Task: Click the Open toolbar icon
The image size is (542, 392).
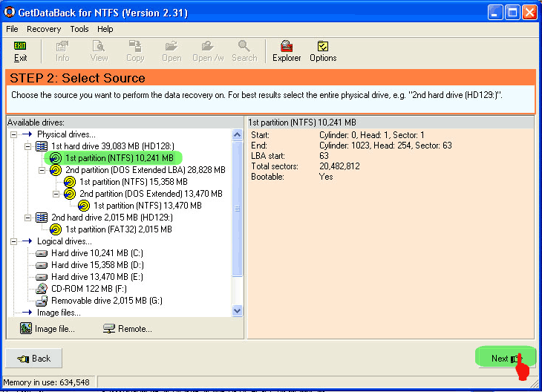Action: [x=172, y=51]
